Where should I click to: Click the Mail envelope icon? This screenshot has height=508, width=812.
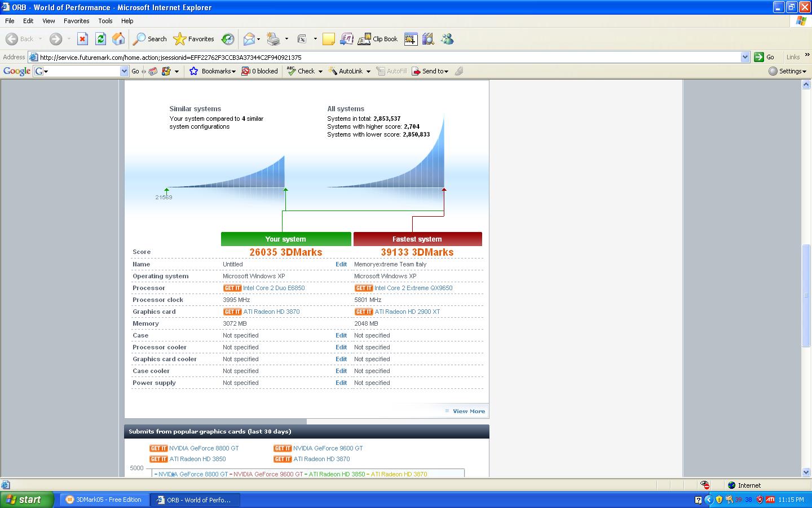(249, 39)
